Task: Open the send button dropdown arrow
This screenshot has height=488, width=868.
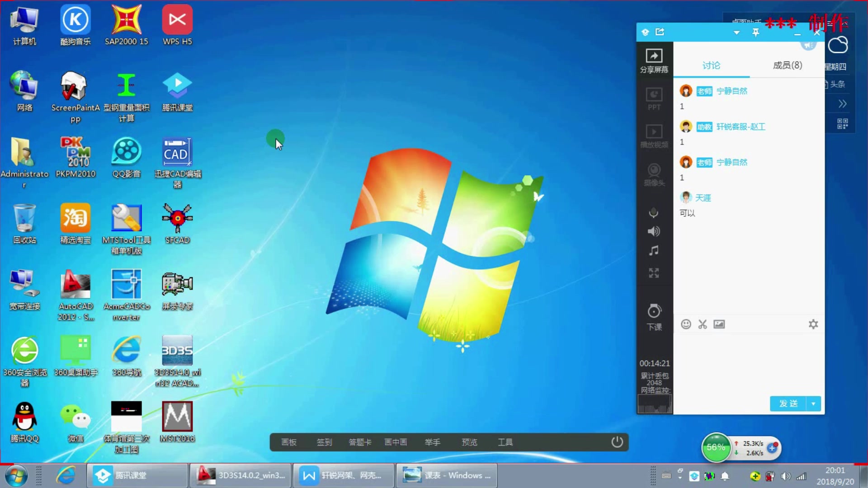Action: [x=813, y=404]
